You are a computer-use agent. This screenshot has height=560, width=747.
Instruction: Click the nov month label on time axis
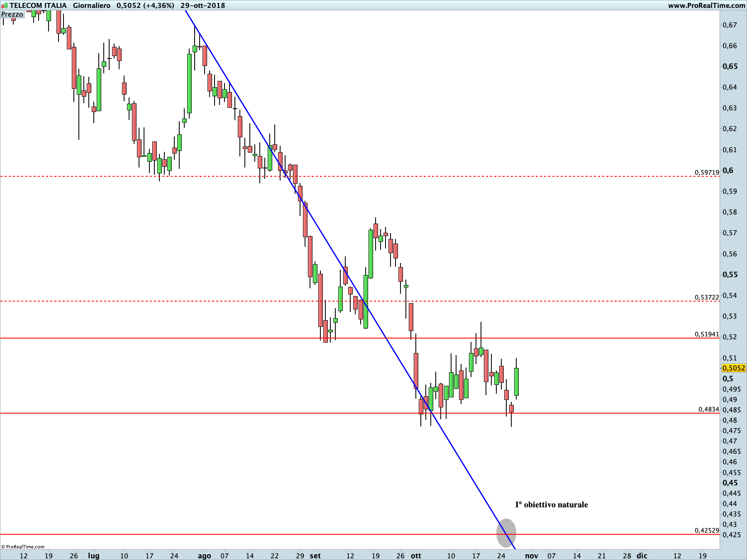click(x=532, y=556)
